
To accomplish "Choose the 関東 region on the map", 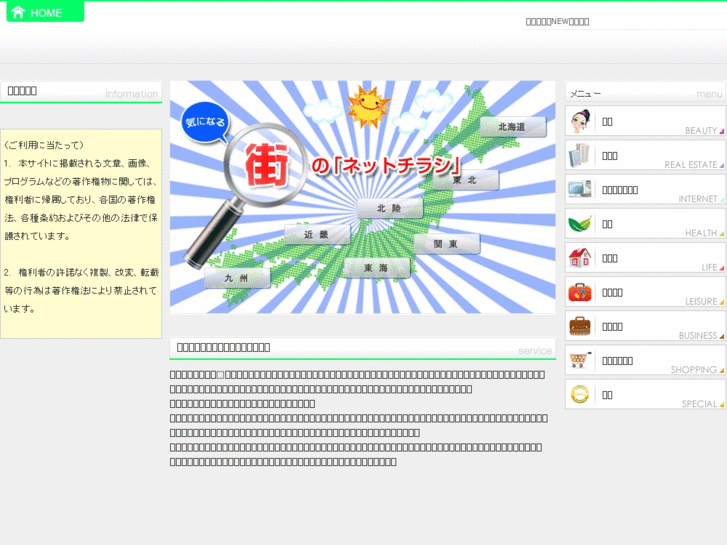I will click(446, 244).
